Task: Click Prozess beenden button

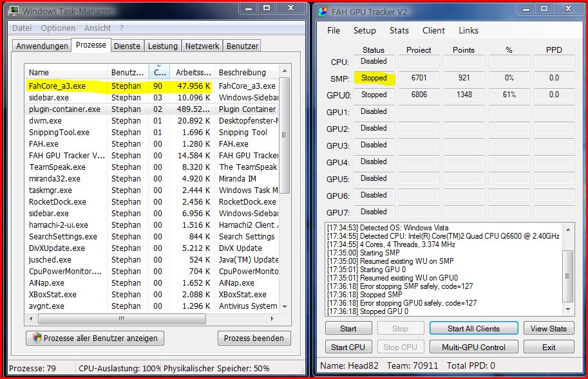Action: pos(254,338)
